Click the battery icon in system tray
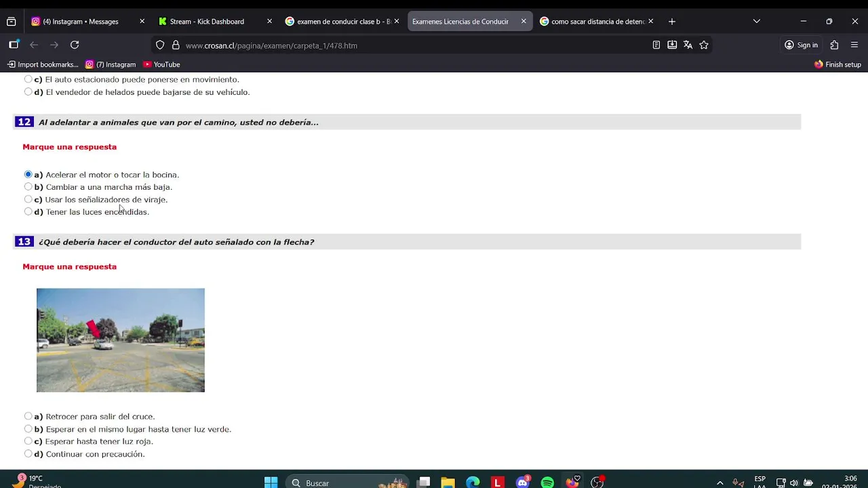 [808, 483]
